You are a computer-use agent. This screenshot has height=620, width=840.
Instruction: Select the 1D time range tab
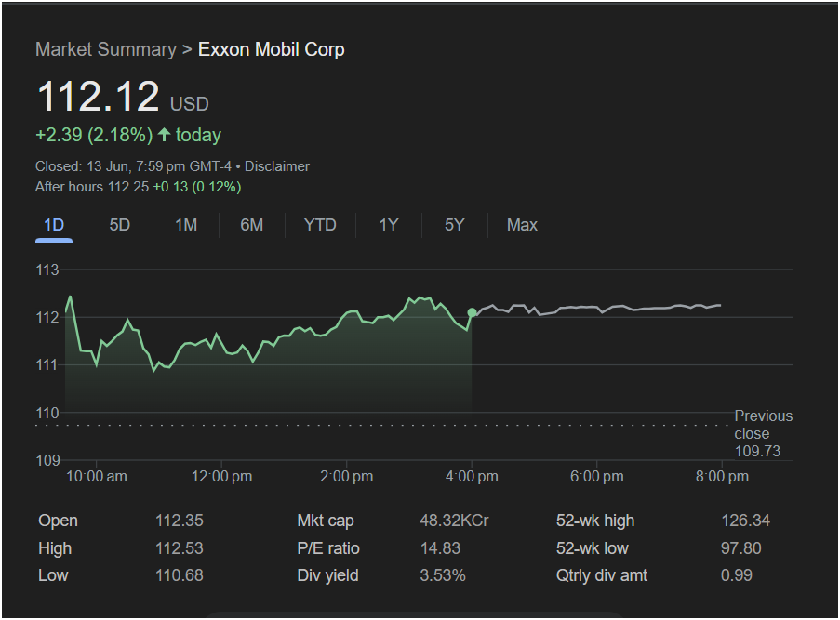click(54, 225)
